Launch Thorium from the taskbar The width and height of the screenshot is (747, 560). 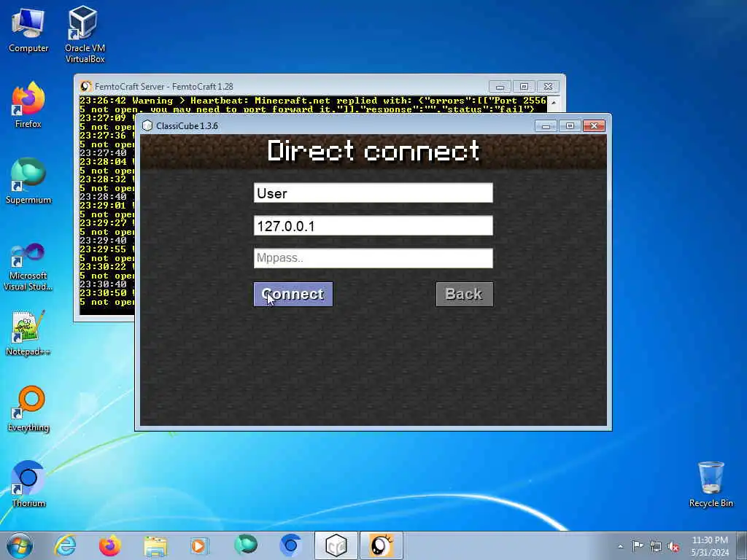pyautogui.click(x=290, y=545)
